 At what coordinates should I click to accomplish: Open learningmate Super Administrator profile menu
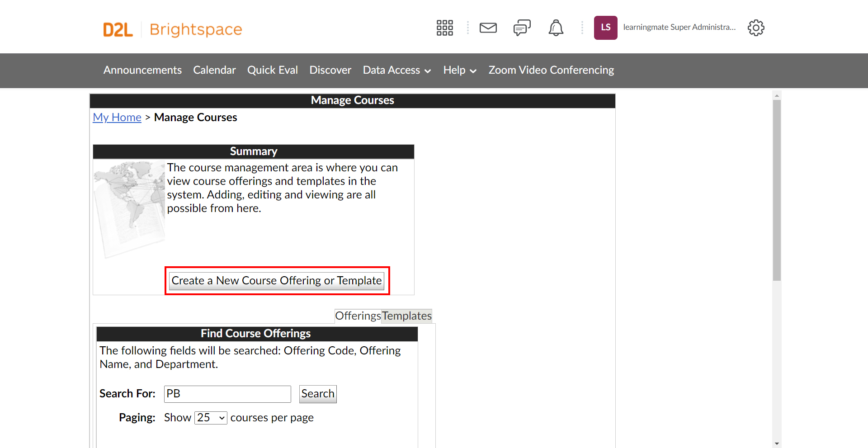[679, 27]
